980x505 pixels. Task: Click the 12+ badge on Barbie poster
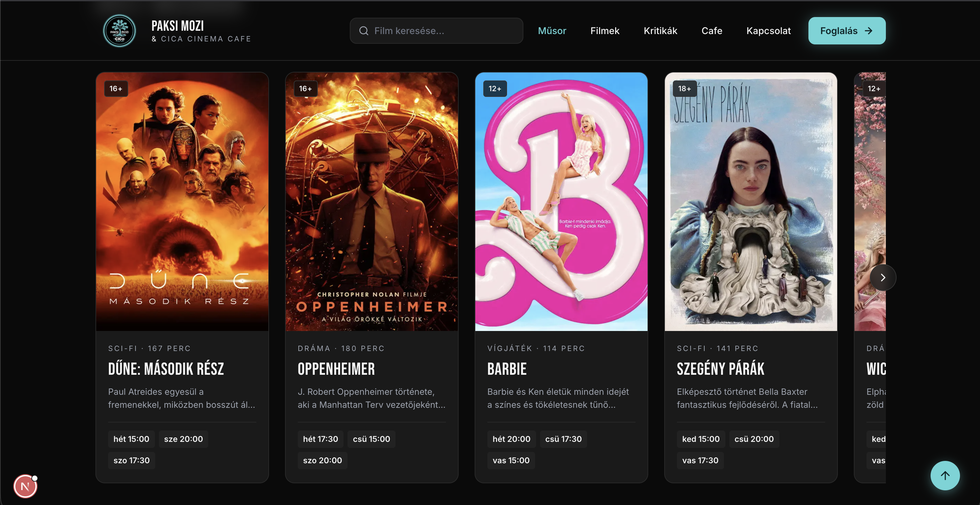point(495,89)
